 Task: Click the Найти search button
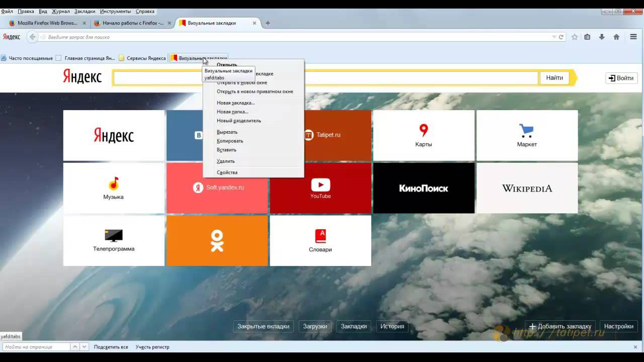pyautogui.click(x=554, y=78)
